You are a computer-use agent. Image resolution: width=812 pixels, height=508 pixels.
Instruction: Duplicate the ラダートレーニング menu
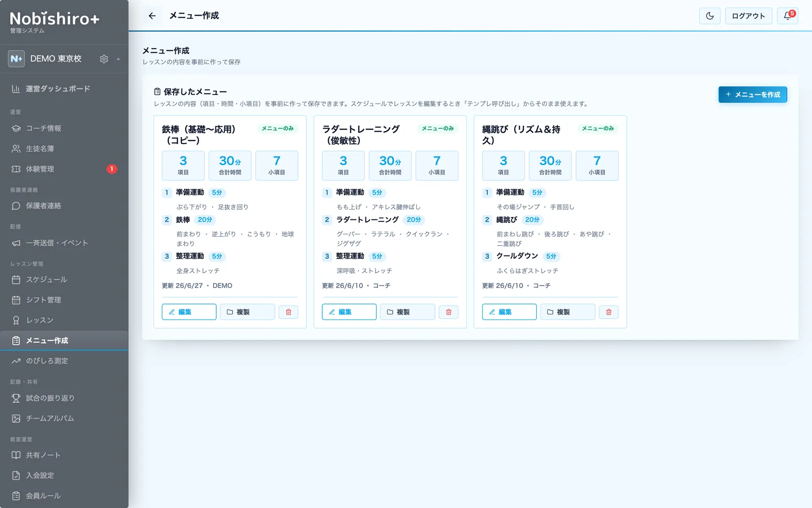pos(408,312)
